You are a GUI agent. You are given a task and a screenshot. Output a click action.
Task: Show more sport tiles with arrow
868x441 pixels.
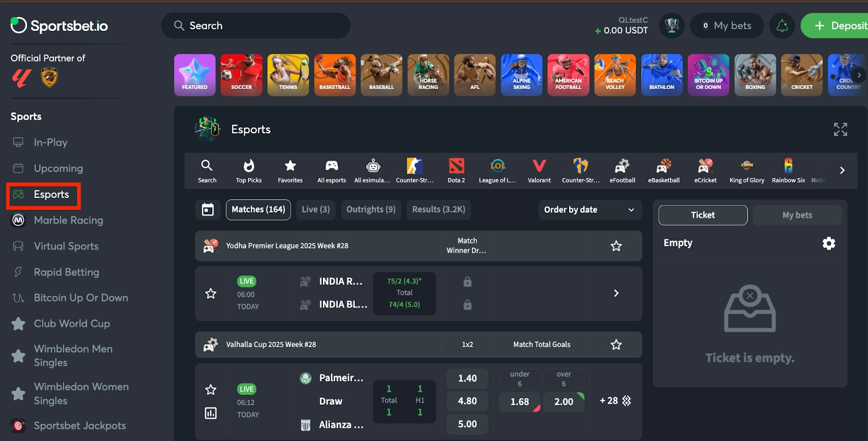point(859,75)
